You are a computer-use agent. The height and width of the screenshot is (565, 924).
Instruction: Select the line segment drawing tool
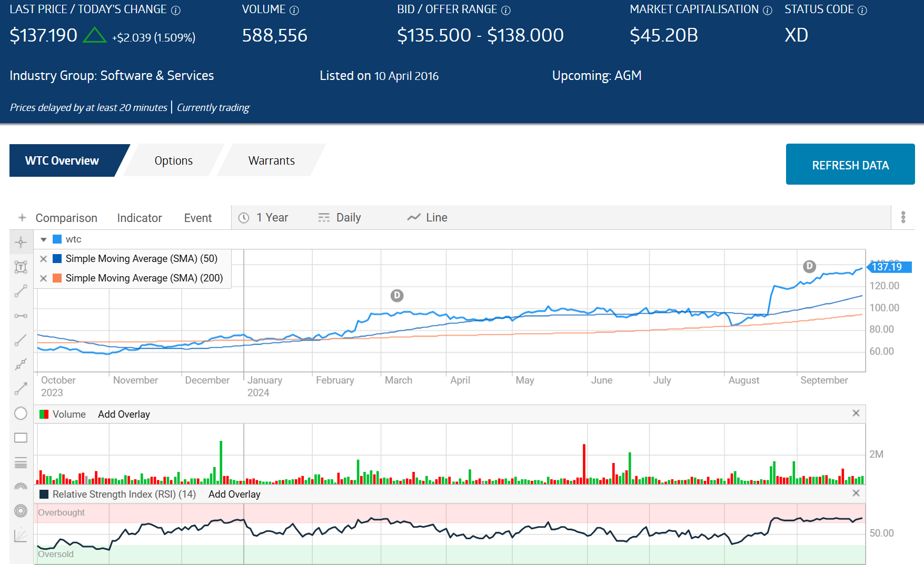coord(21,291)
